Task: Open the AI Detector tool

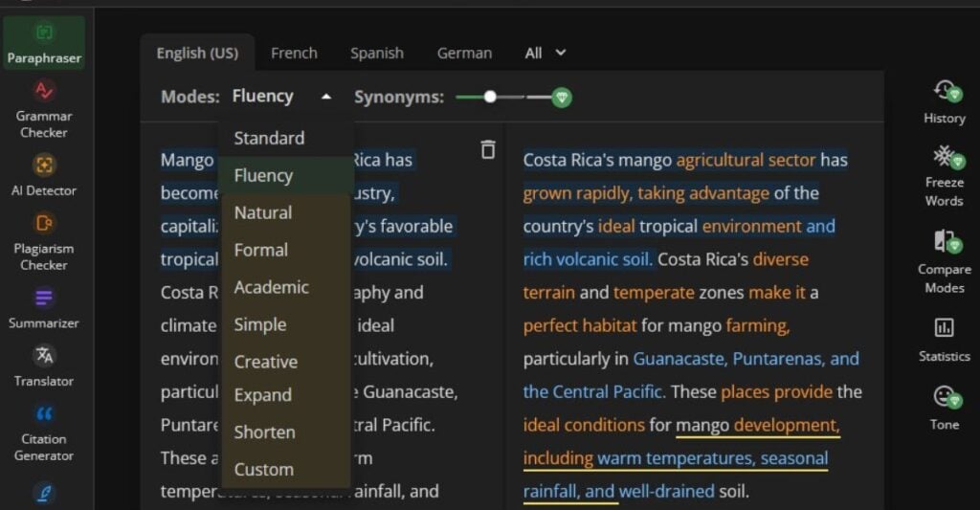Action: click(x=44, y=174)
